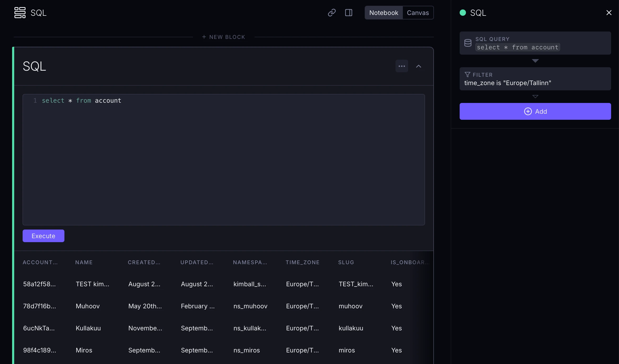The height and width of the screenshot is (364, 619).
Task: Close the right SQL panel
Action: click(609, 13)
